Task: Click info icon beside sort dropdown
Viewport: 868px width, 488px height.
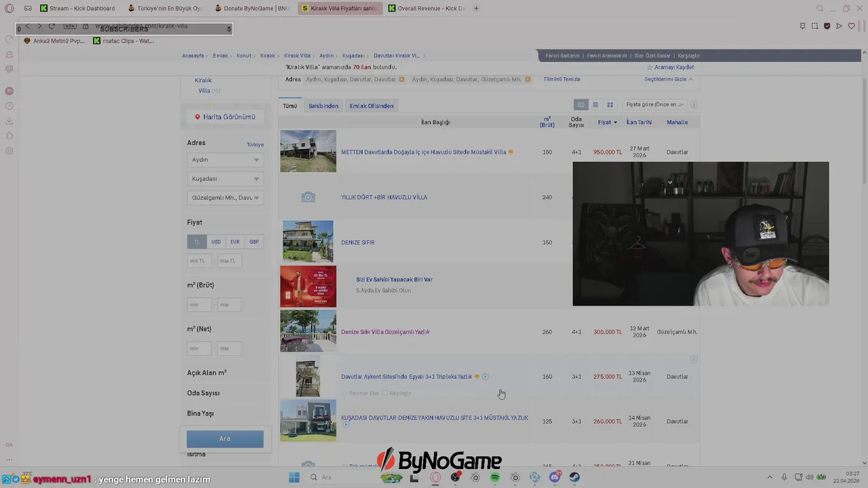Action: tap(694, 104)
